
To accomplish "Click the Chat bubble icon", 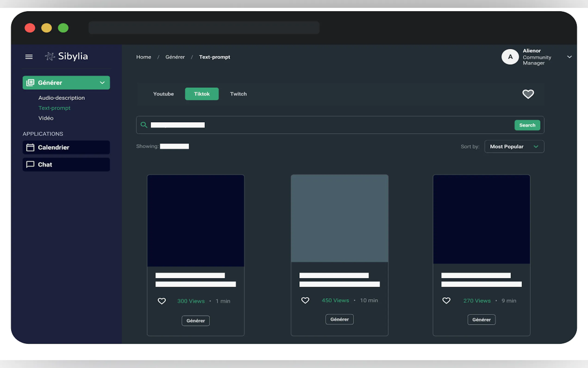I will coord(30,164).
